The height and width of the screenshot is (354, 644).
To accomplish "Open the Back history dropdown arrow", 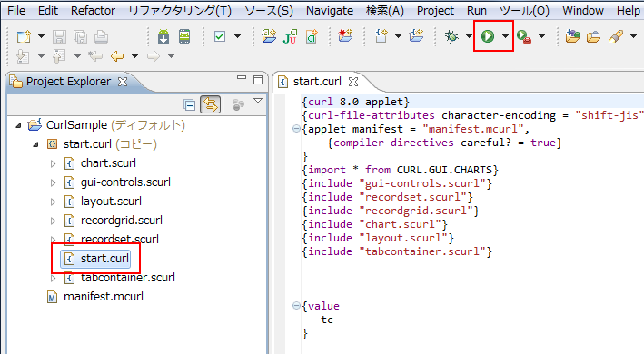I will (134, 56).
